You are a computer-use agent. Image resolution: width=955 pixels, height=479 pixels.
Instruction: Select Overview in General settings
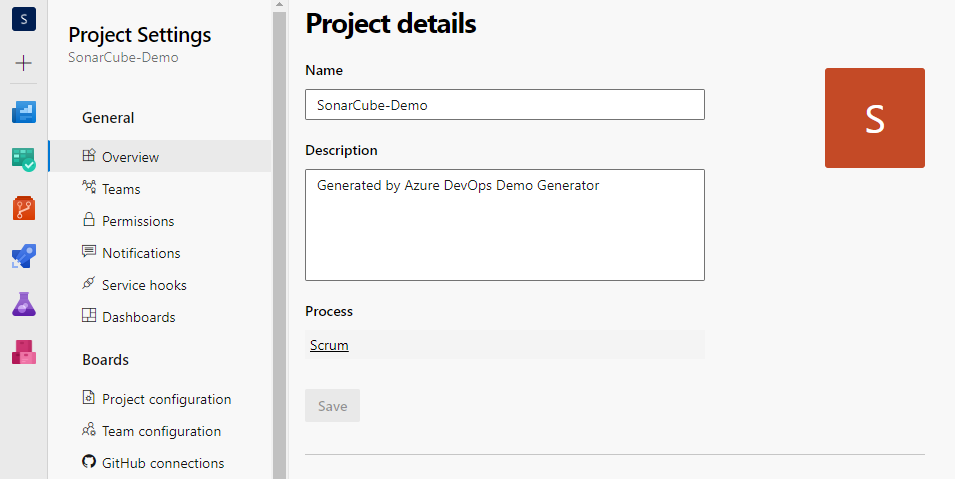[160, 157]
